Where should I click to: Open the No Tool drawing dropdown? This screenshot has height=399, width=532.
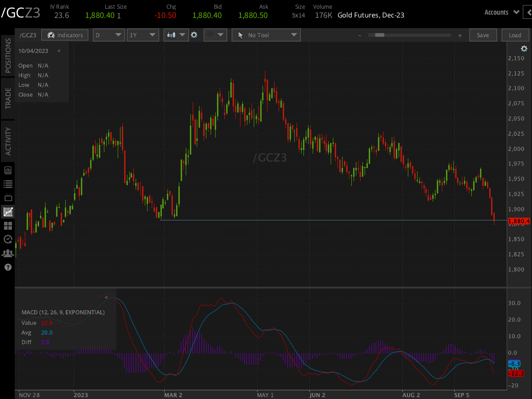pos(266,35)
